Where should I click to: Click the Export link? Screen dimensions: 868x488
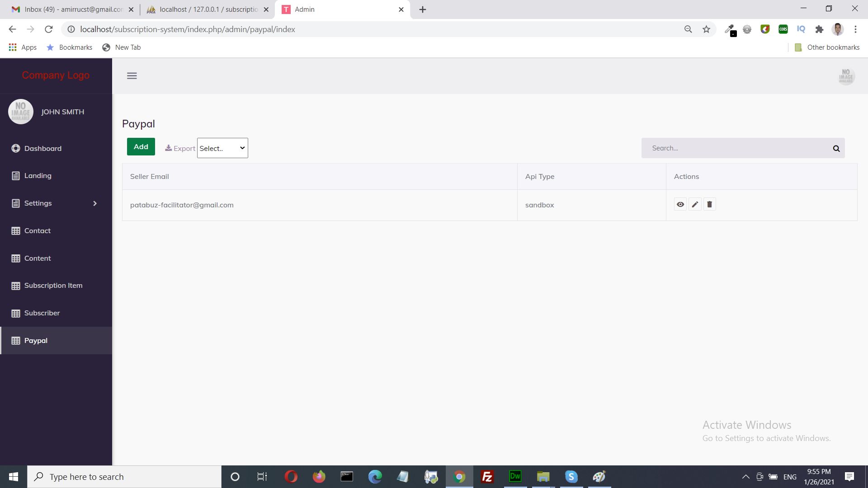[x=180, y=148]
